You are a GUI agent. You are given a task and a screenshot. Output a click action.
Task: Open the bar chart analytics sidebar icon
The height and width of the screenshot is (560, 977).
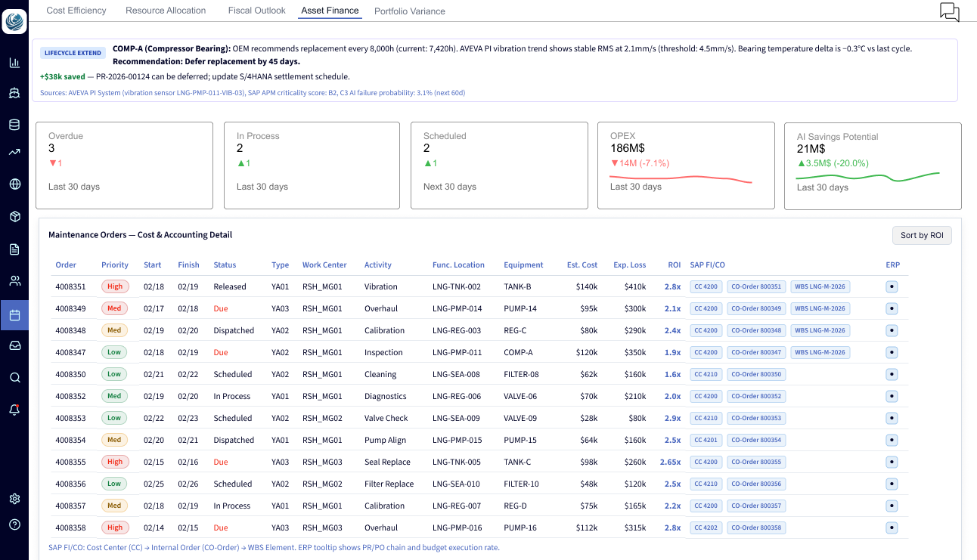pyautogui.click(x=14, y=63)
